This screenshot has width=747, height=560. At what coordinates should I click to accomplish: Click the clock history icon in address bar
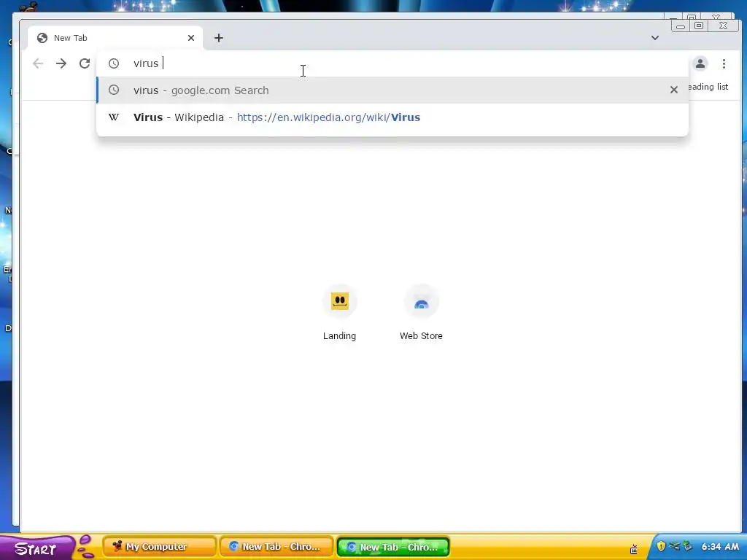[113, 63]
